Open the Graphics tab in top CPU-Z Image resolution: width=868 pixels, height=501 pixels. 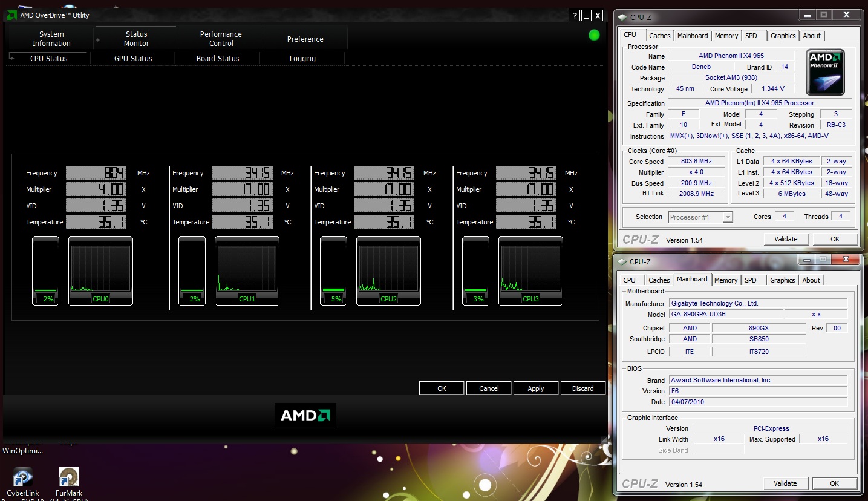pyautogui.click(x=783, y=36)
